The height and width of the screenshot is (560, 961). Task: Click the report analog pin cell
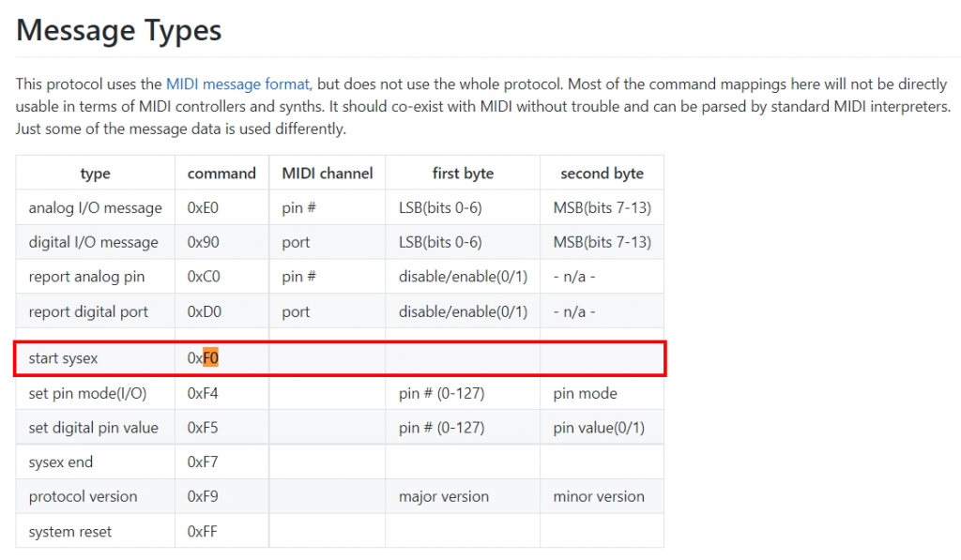[86, 277]
